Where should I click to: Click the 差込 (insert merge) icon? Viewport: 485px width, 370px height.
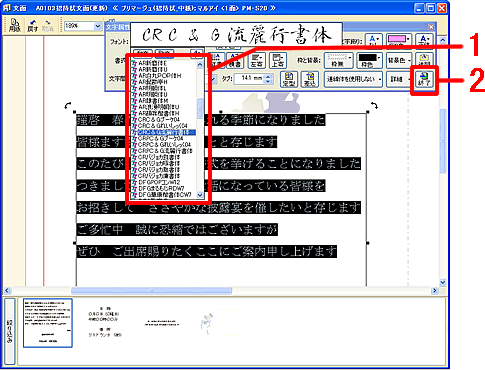pos(310,79)
